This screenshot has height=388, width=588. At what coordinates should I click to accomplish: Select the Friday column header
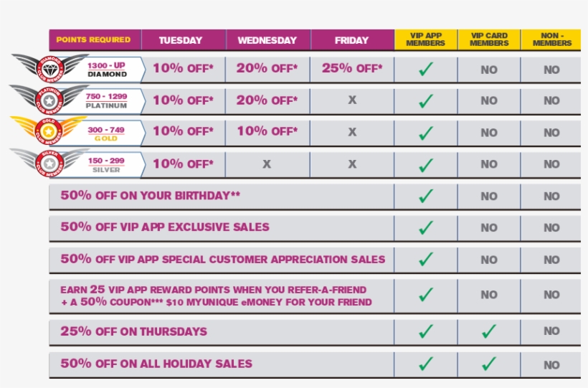(351, 40)
